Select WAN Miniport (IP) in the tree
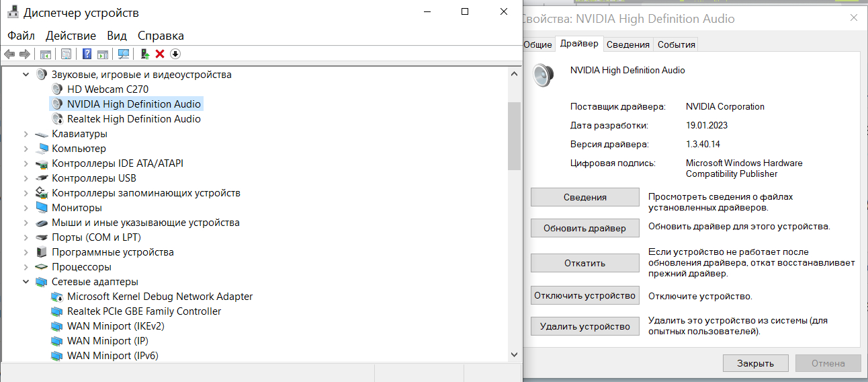 (x=107, y=341)
